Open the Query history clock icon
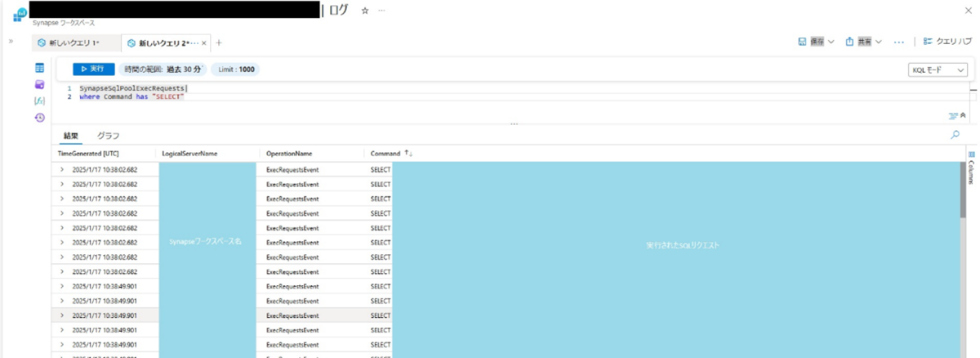Image resolution: width=980 pixels, height=358 pixels. point(39,118)
